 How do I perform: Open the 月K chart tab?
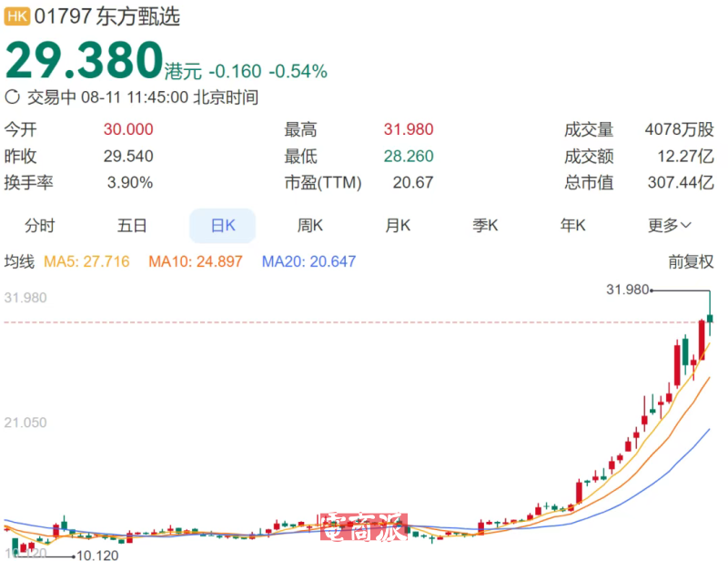click(x=398, y=226)
